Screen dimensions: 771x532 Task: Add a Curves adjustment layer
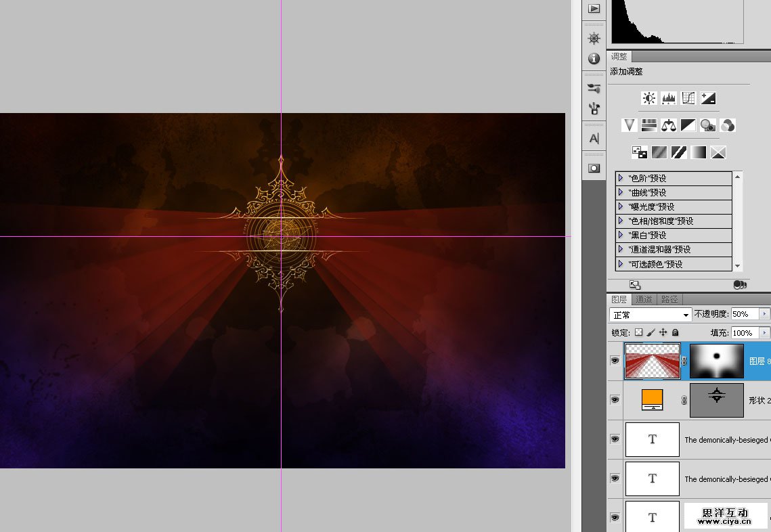pyautogui.click(x=688, y=98)
